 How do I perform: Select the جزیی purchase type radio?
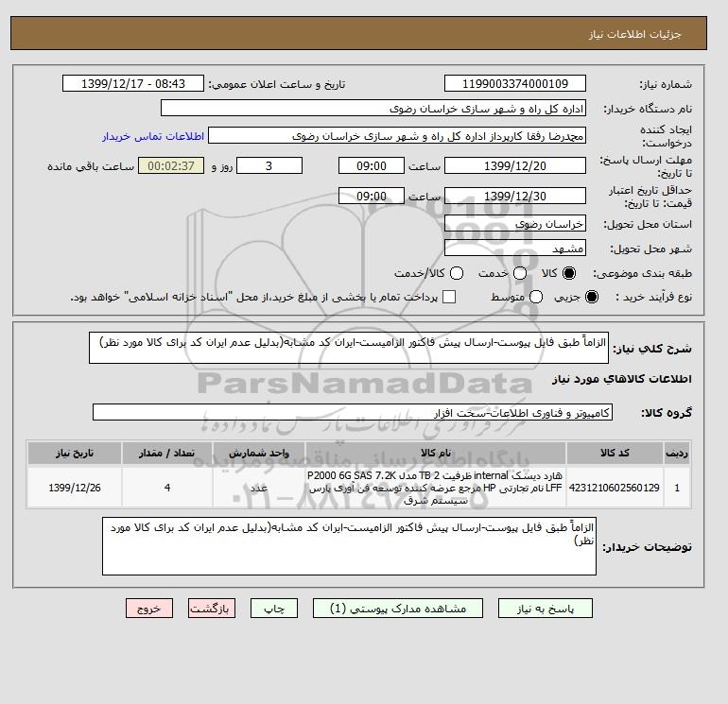[592, 297]
